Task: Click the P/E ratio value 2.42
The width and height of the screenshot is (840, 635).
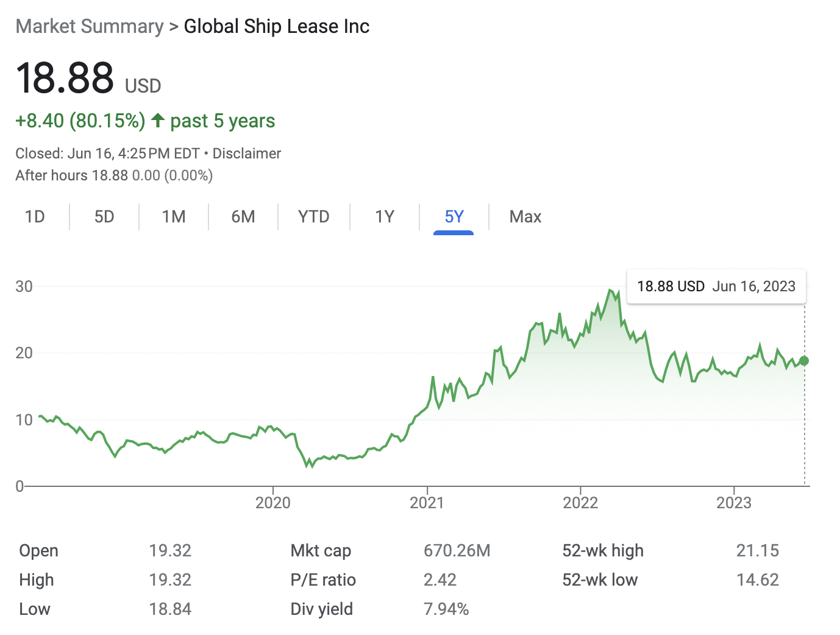Action: 440,580
